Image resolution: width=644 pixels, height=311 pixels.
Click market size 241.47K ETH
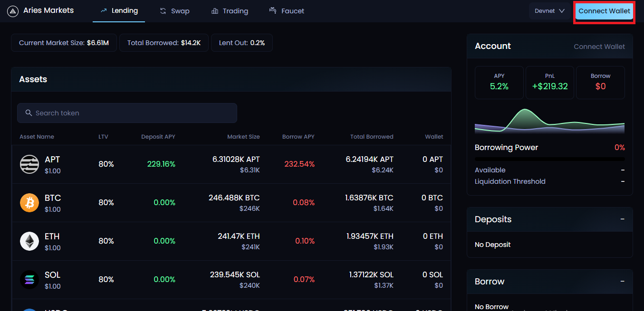click(239, 236)
